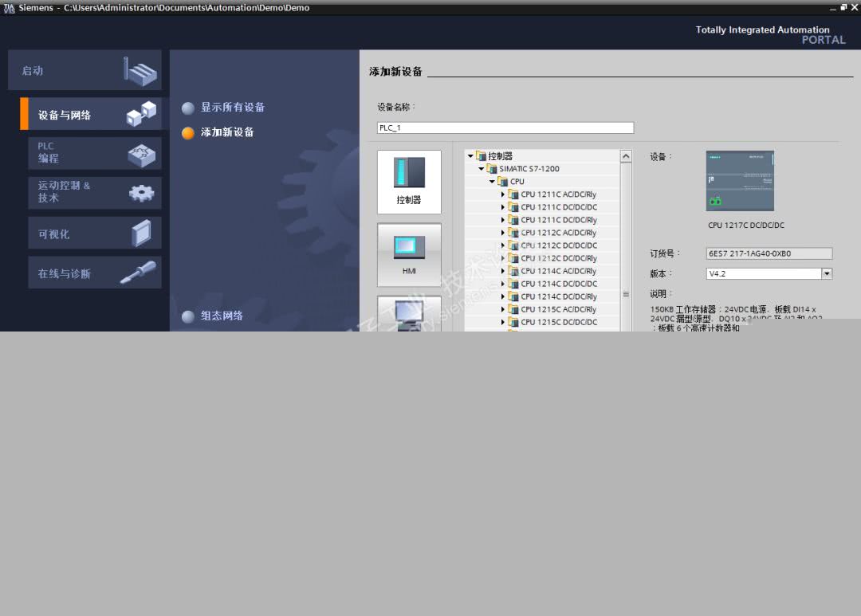The width and height of the screenshot is (861, 616).
Task: Expand CPU 1214C DC/DC/DC node
Action: (502, 284)
